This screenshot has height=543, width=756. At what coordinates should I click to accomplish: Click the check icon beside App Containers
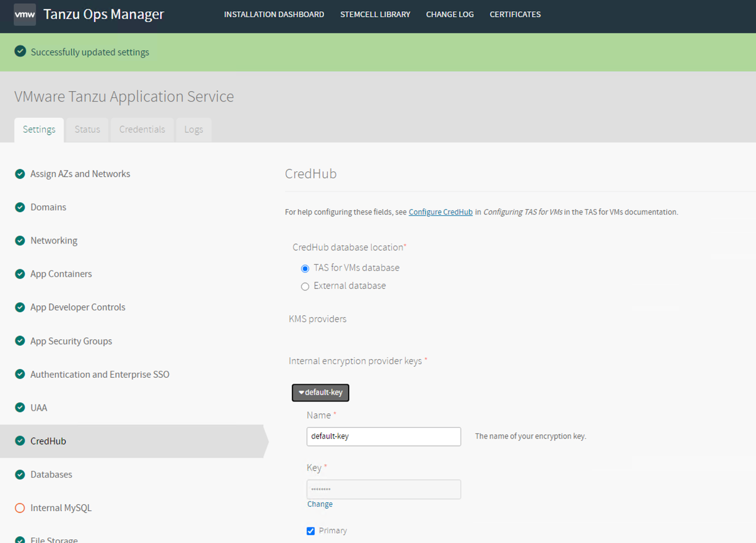click(x=20, y=274)
